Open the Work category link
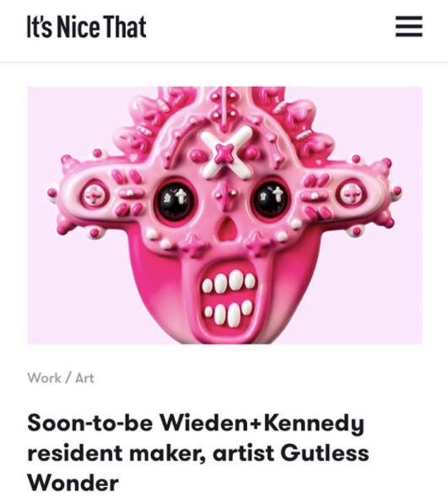This screenshot has width=448, height=503. pyautogui.click(x=44, y=378)
